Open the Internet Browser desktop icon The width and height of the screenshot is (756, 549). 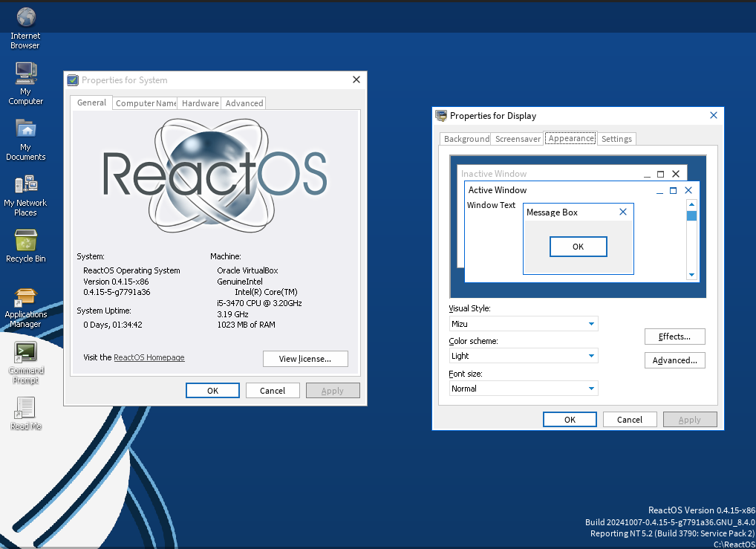[x=25, y=18]
